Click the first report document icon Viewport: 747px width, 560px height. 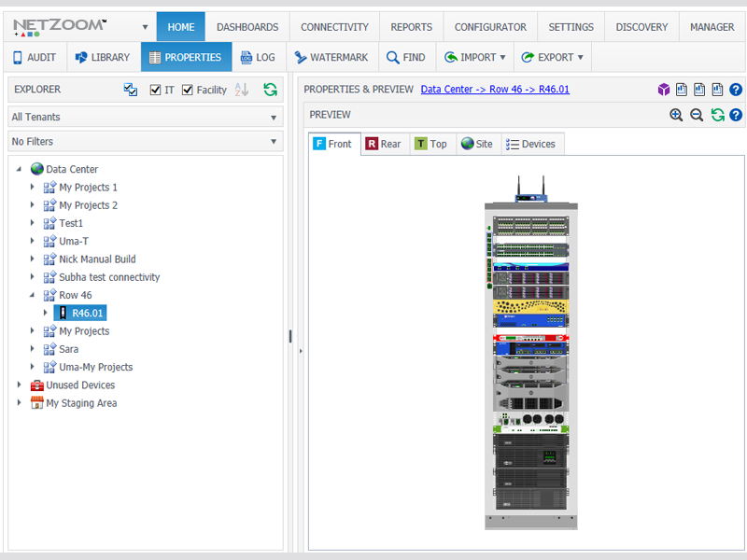[682, 89]
